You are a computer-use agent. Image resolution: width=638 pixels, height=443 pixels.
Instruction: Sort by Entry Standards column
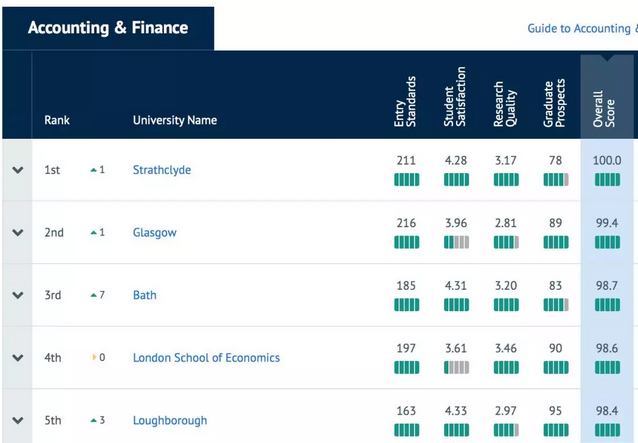405,101
